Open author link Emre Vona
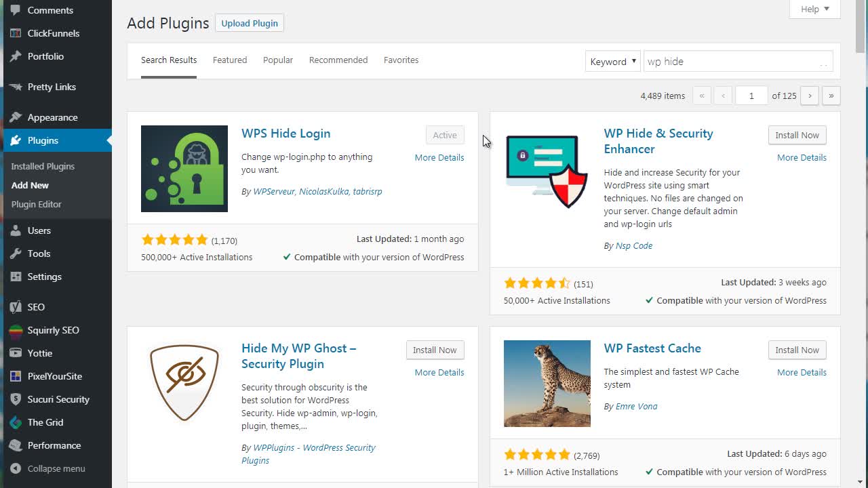868x488 pixels. [x=637, y=407]
